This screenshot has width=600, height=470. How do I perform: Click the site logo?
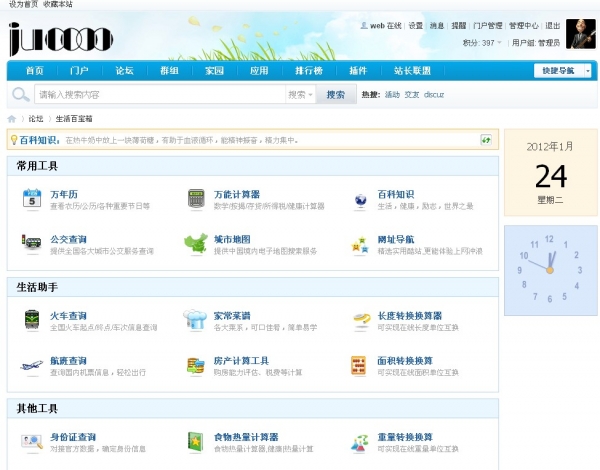tap(60, 38)
